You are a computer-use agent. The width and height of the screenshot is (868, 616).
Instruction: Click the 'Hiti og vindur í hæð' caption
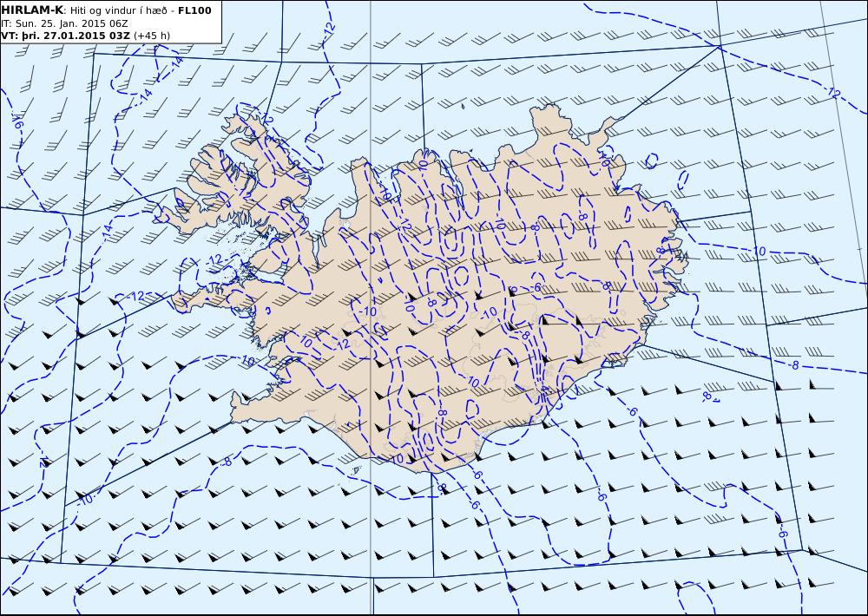[x=118, y=10]
